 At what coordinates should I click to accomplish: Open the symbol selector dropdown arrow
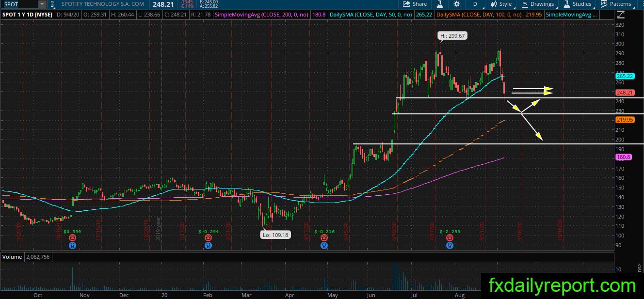click(x=42, y=4)
